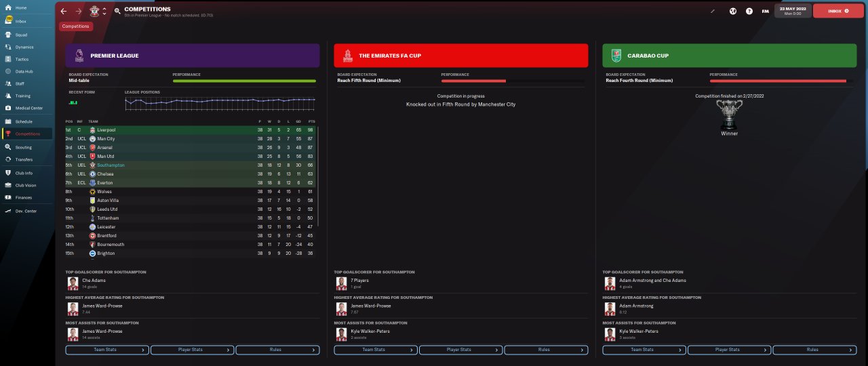Viewport: 868px width, 366px height.
Task: Click the Schedule sidebar icon
Action: click(x=8, y=121)
